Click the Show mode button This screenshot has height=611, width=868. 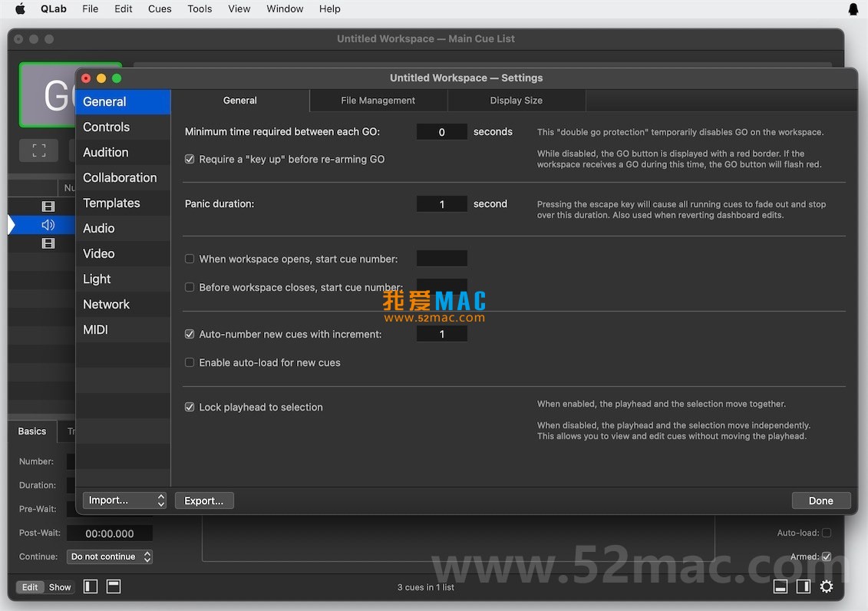[60, 587]
